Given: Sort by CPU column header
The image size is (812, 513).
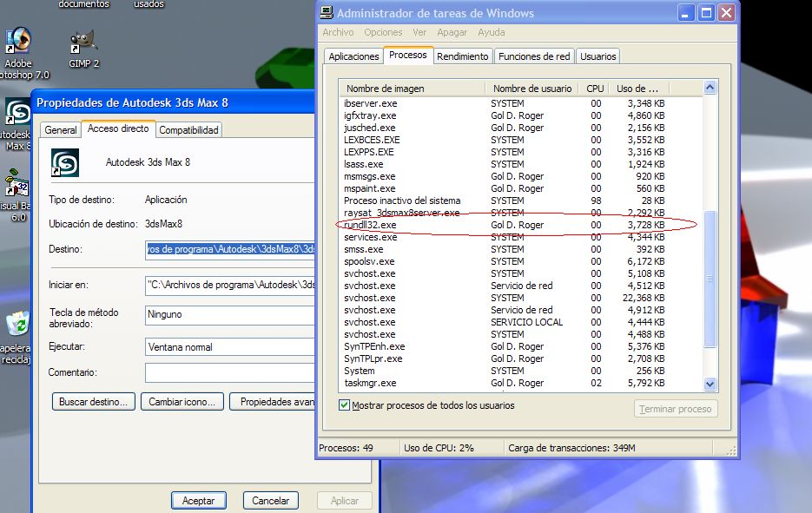Looking at the screenshot, I should [x=595, y=89].
